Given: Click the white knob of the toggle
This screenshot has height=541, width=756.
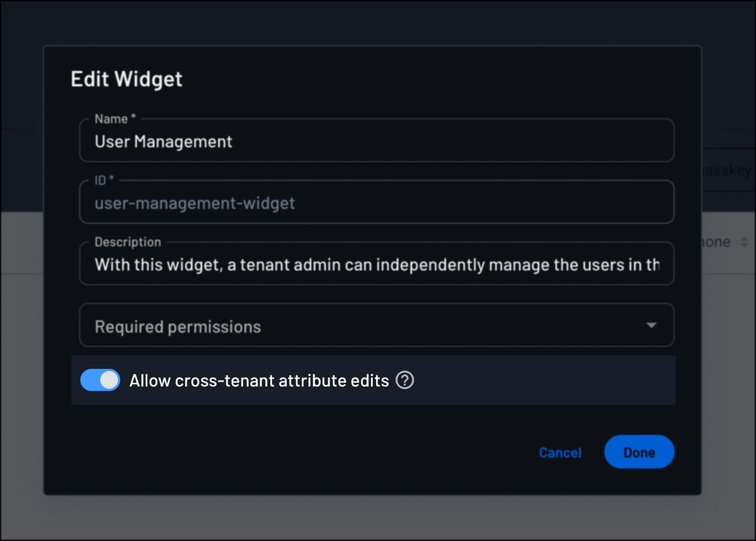Looking at the screenshot, I should pos(109,380).
